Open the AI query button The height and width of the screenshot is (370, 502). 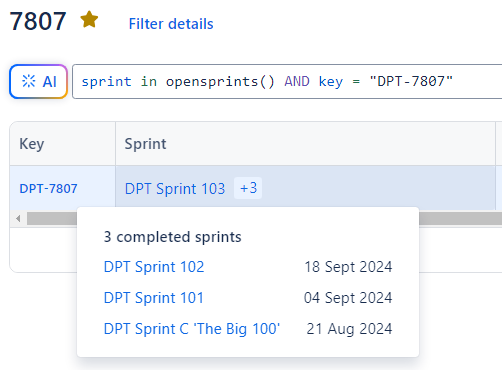coord(38,81)
